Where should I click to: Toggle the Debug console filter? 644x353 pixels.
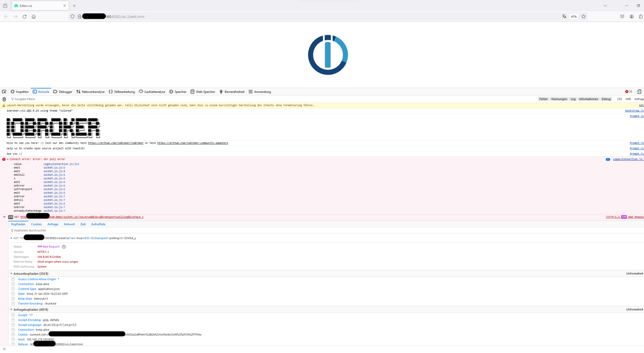click(606, 99)
